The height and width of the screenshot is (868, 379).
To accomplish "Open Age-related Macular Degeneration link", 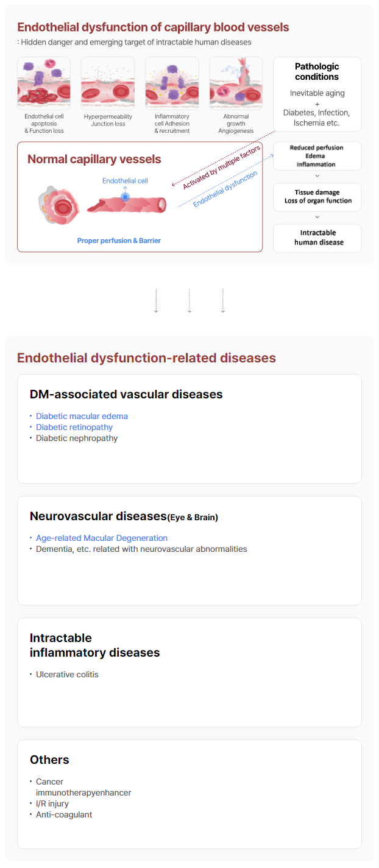I will [x=102, y=538].
